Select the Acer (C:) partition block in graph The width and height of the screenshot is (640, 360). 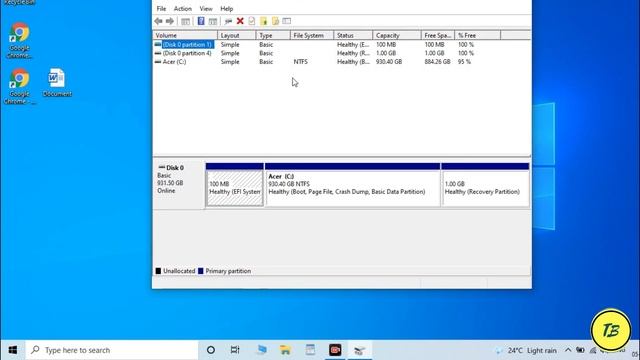[353, 184]
